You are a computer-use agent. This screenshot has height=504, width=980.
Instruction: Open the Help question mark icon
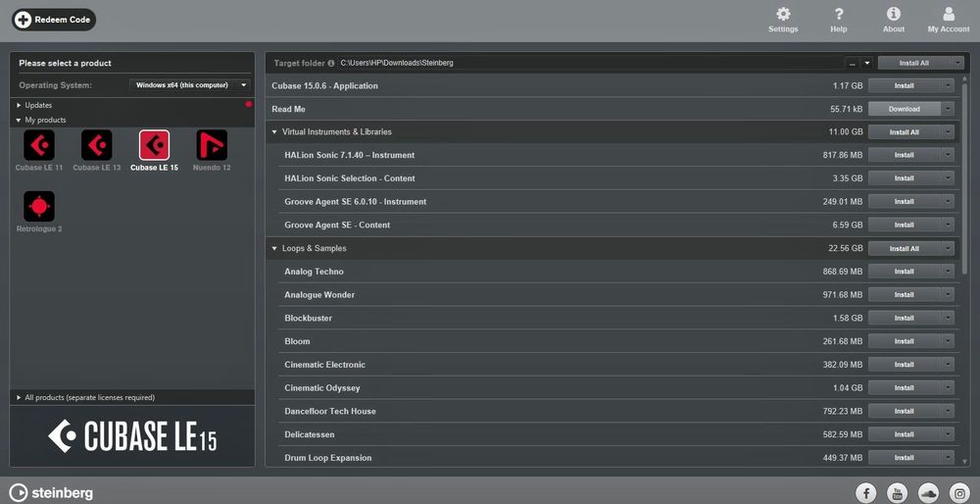(x=839, y=15)
